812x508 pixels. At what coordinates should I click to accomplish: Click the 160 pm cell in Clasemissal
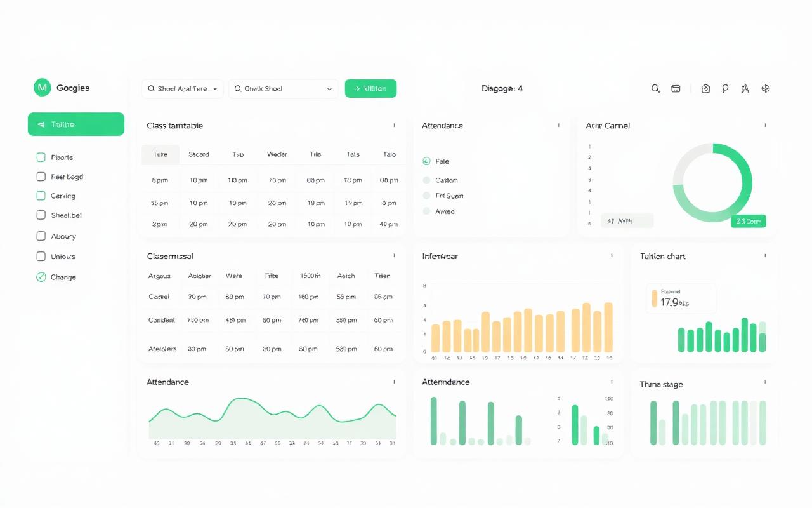pyautogui.click(x=308, y=297)
